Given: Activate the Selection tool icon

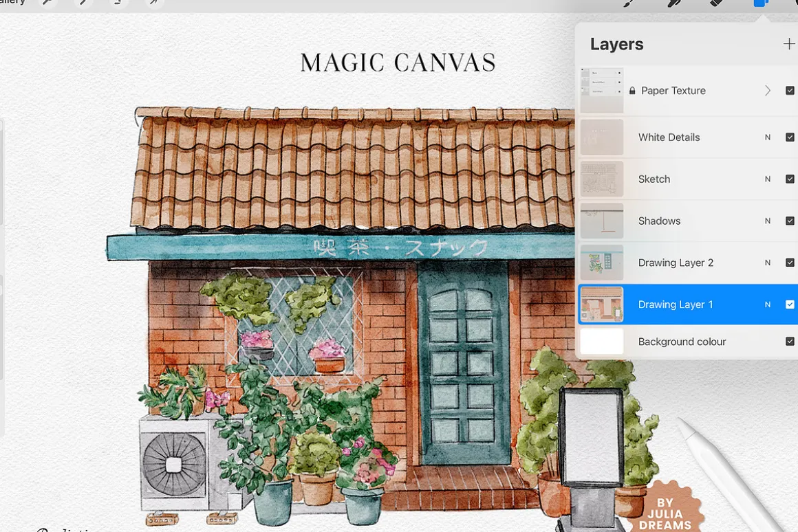Looking at the screenshot, I should pyautogui.click(x=118, y=3).
